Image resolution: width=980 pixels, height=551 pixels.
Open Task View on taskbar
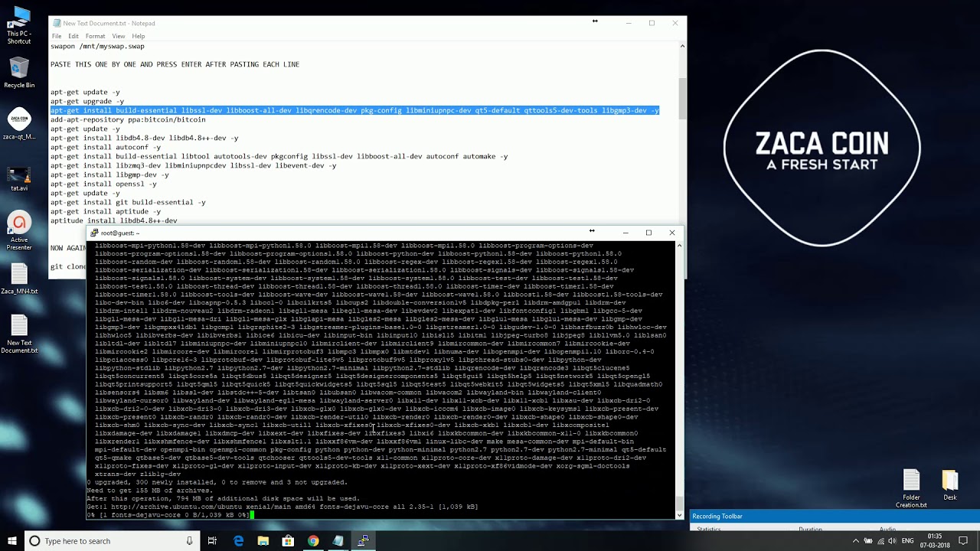[x=212, y=541]
